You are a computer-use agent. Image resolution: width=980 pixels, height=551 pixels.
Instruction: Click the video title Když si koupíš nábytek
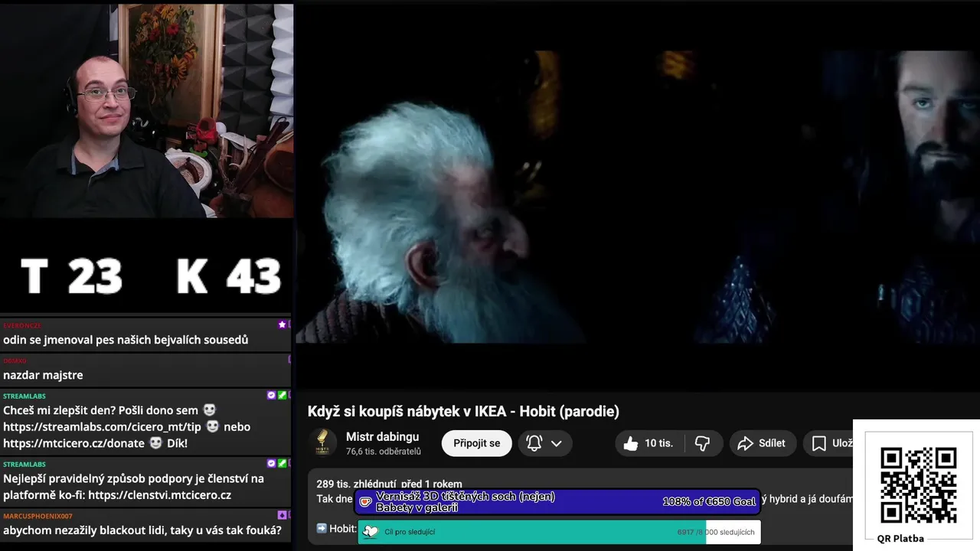(x=463, y=411)
